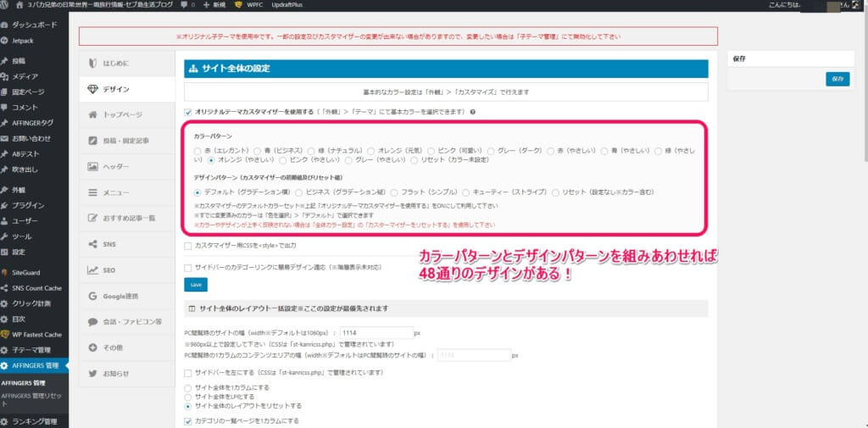Switch to はじめに tab
868x428 pixels.
point(127,64)
